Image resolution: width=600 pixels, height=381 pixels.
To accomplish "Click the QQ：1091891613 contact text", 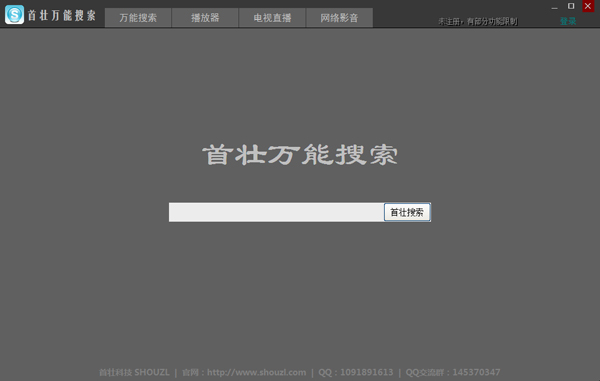I will coord(355,372).
